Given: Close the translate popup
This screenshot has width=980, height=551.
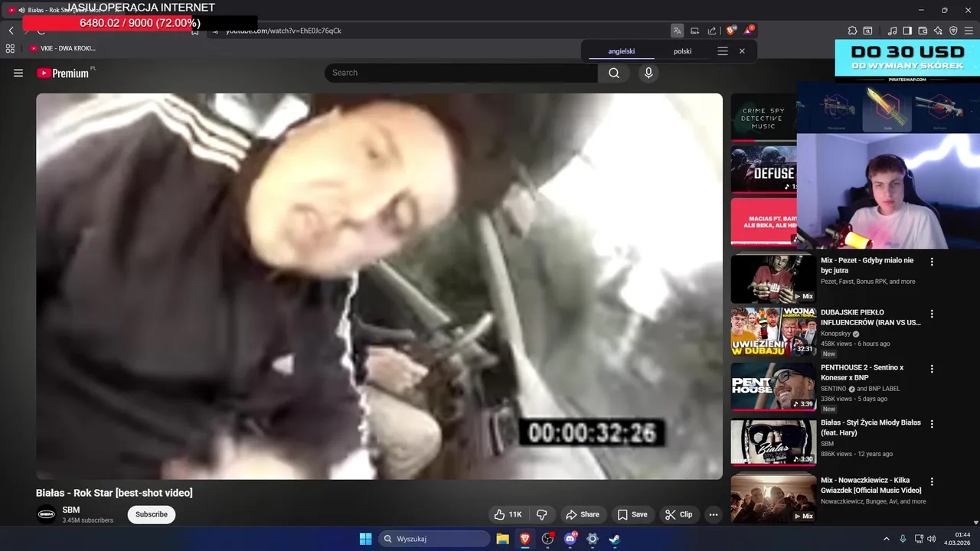Looking at the screenshot, I should click(x=742, y=51).
